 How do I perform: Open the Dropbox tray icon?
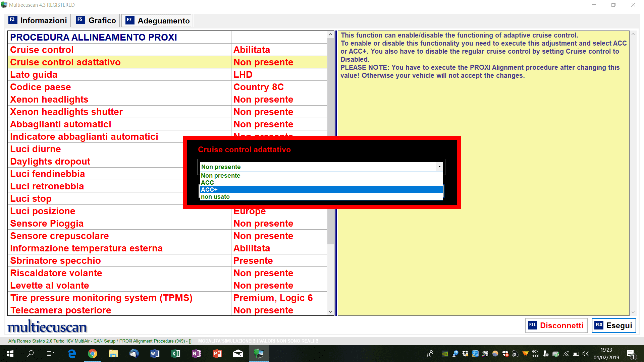pos(465,354)
